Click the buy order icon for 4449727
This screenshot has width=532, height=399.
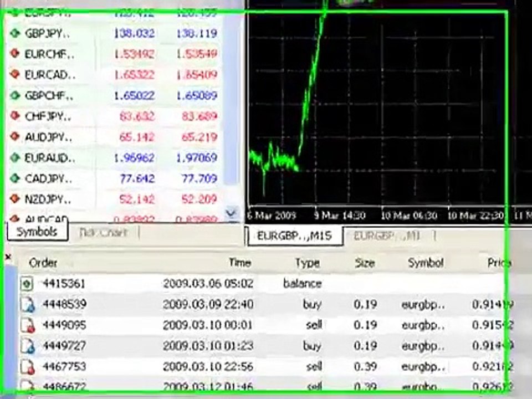pyautogui.click(x=28, y=346)
